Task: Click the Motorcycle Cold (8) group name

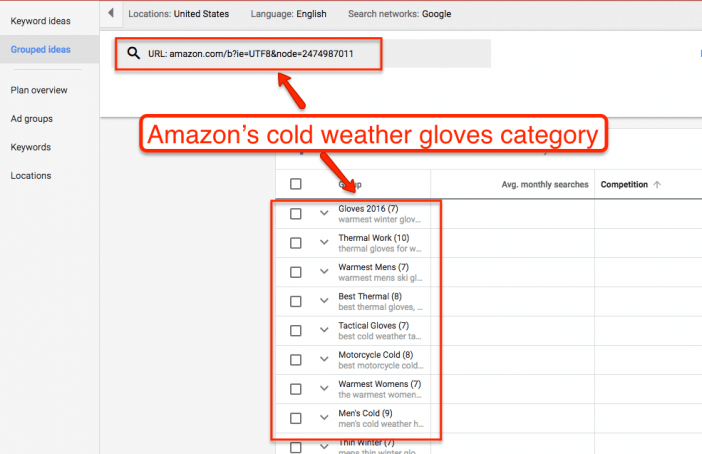Action: 375,355
